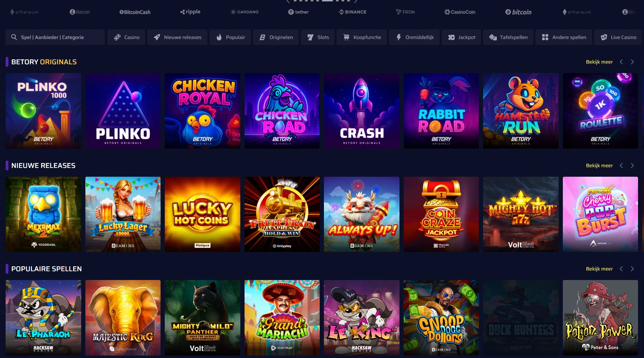This screenshot has width=644, height=358.
Task: Open the Andere spellen category
Action: coord(564,37)
